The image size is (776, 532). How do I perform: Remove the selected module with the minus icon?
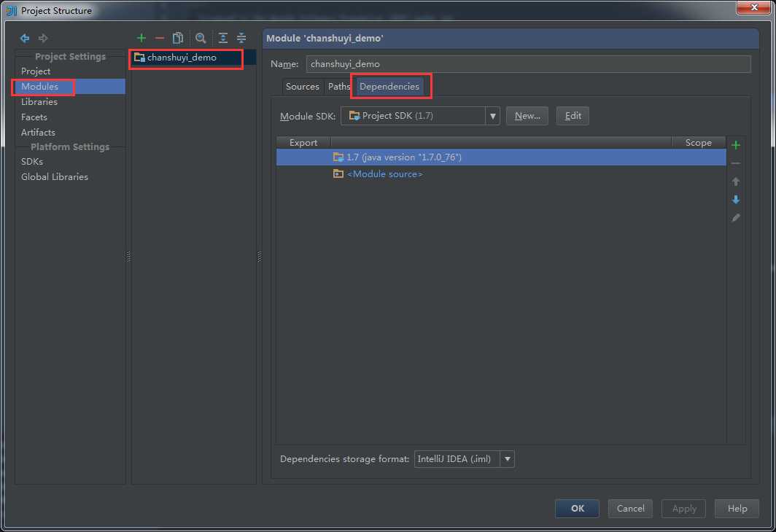coord(159,38)
